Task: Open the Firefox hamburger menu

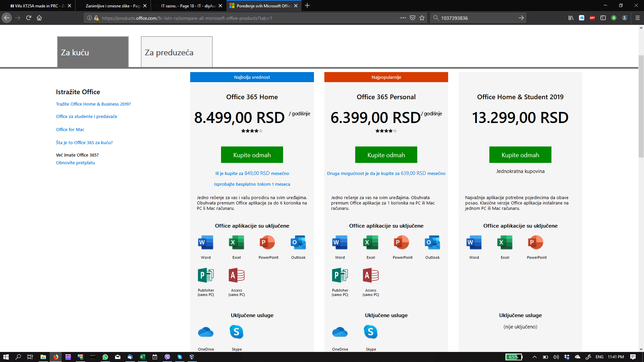Action: tap(638, 18)
